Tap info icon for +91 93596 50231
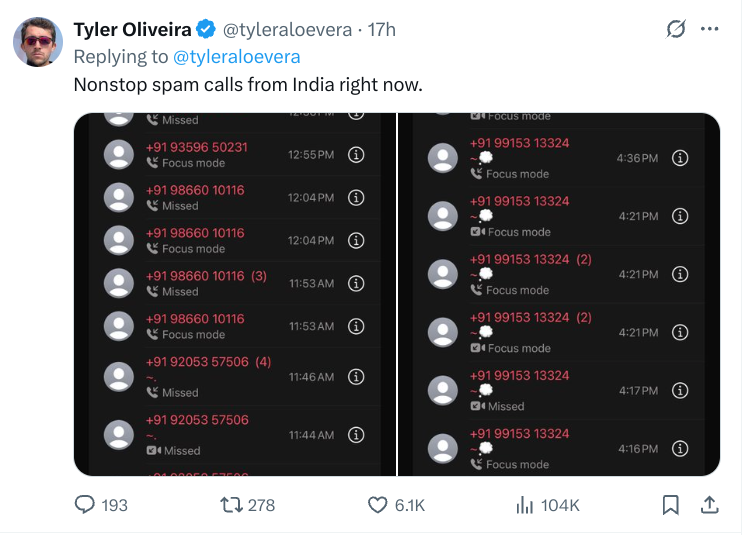This screenshot has width=754, height=535. pyautogui.click(x=355, y=155)
